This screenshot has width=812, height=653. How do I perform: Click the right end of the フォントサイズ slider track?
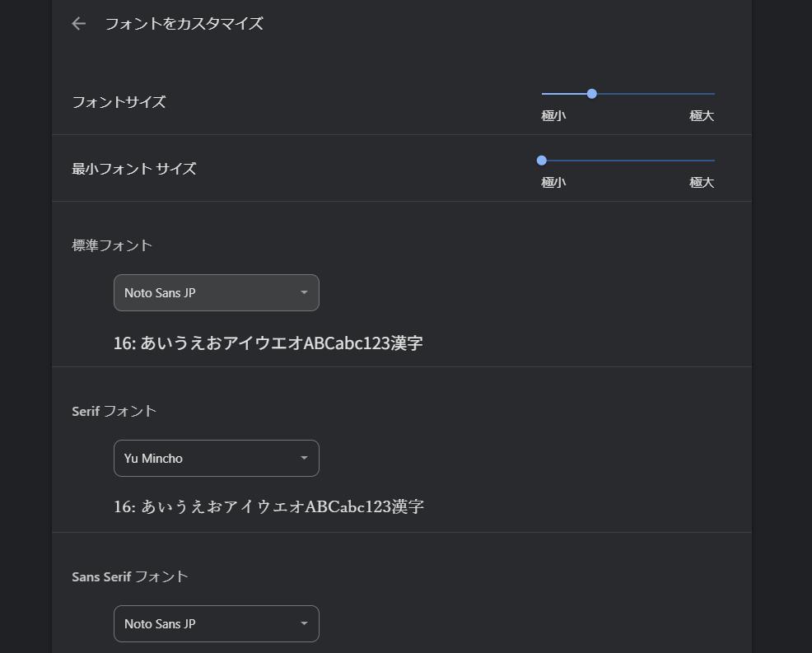coord(712,94)
